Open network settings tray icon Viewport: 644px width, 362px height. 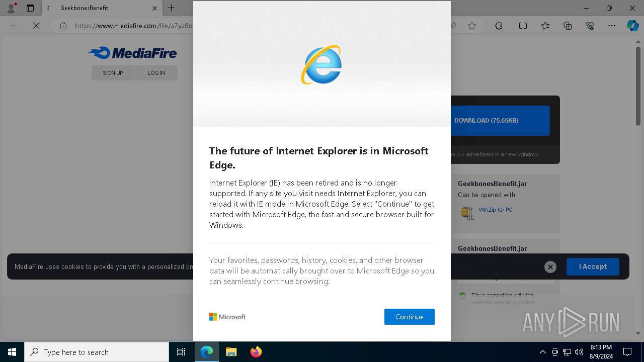pyautogui.click(x=567, y=352)
